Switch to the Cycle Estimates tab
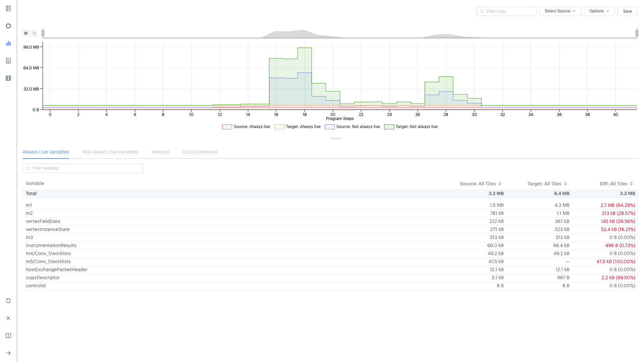Image resolution: width=644 pixels, height=362 pixels. pyautogui.click(x=200, y=152)
